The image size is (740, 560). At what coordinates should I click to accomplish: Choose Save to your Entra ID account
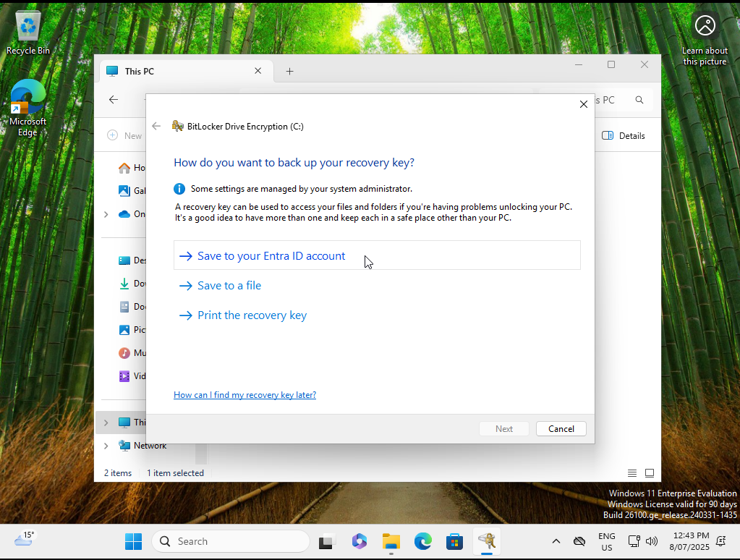(271, 256)
